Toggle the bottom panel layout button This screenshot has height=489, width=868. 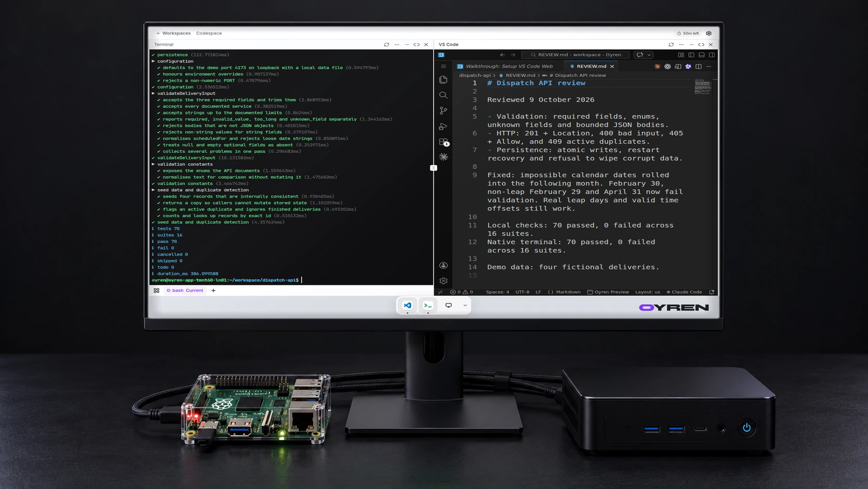coord(701,55)
